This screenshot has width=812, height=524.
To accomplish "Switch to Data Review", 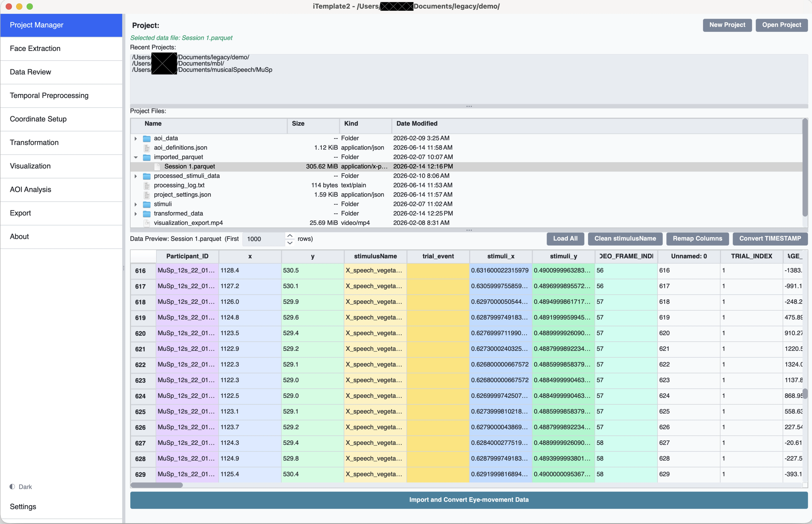I will pyautogui.click(x=61, y=72).
